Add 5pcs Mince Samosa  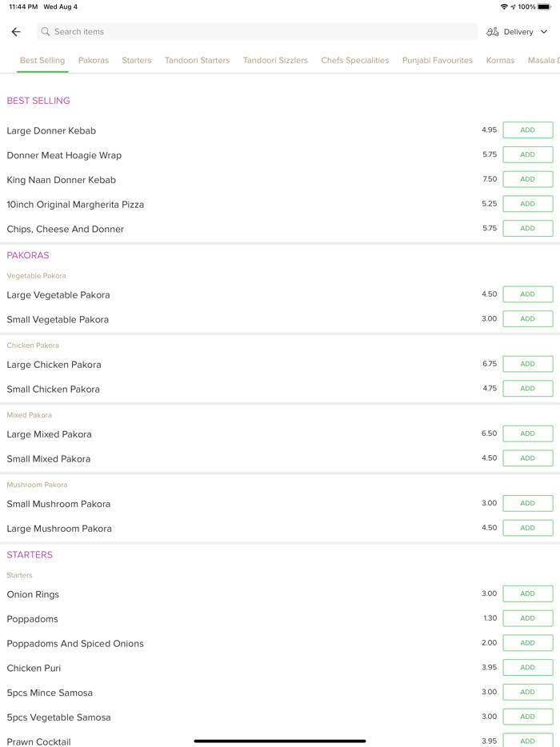click(x=527, y=692)
